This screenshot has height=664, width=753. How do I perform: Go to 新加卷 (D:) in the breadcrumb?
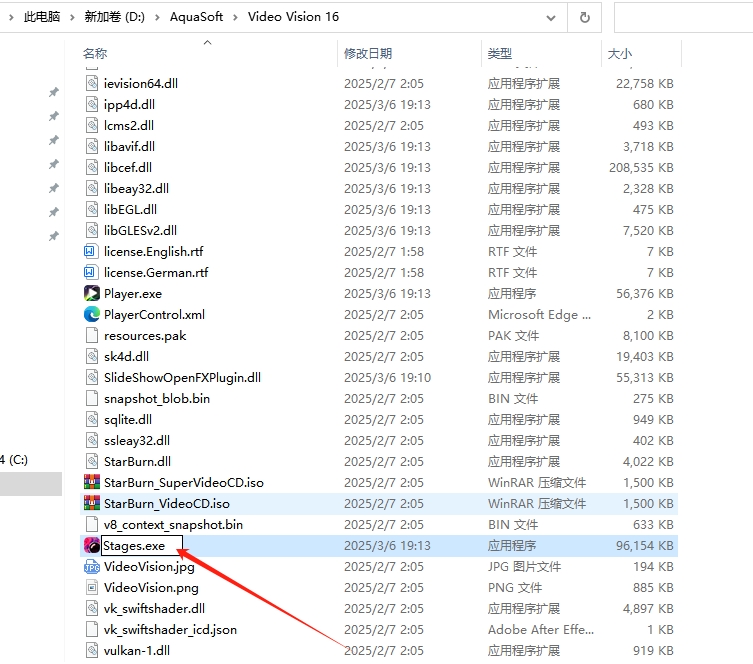pos(114,17)
